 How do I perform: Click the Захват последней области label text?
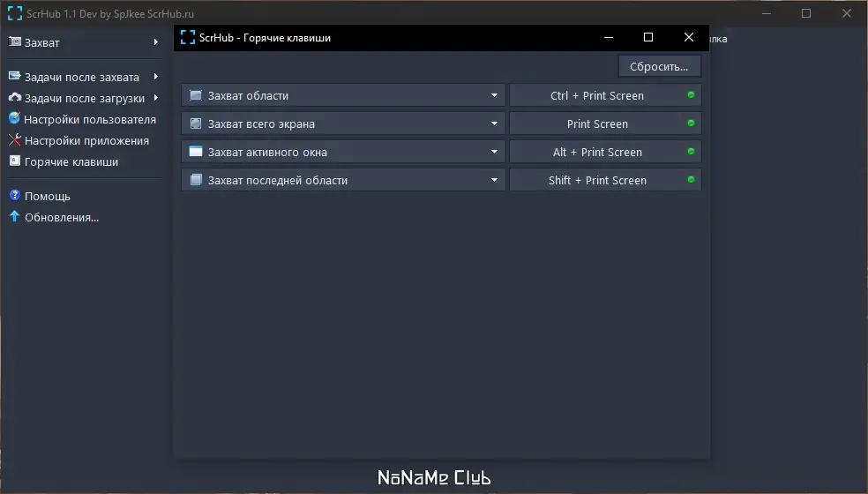pyautogui.click(x=278, y=181)
